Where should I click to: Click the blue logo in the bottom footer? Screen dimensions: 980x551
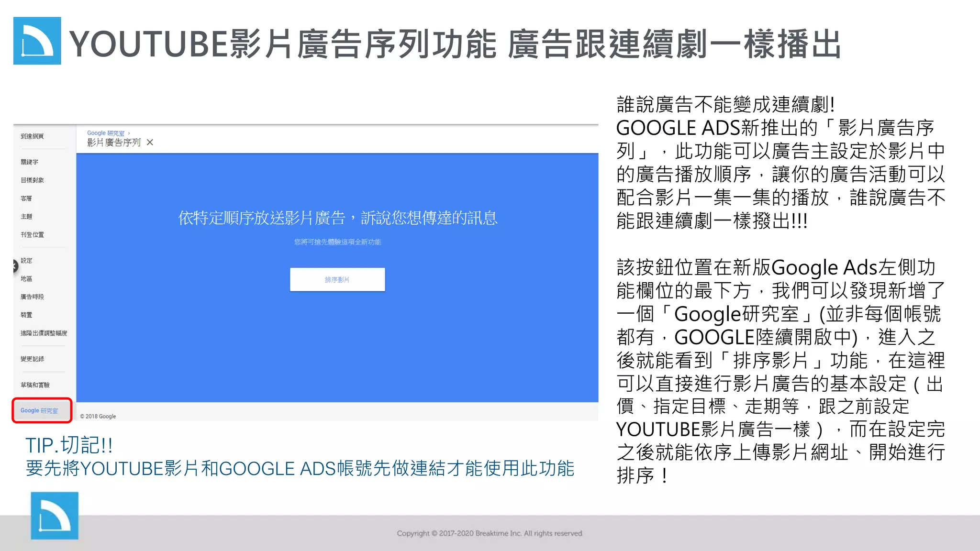click(x=55, y=516)
